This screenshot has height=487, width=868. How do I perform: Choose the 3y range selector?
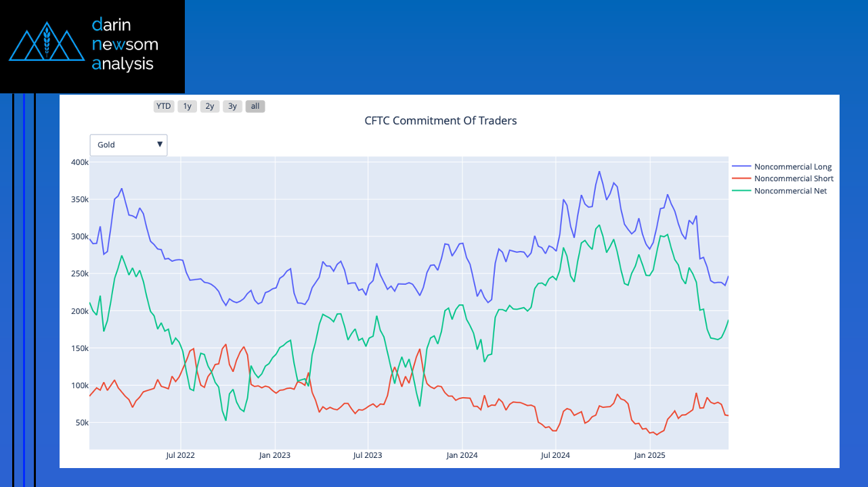[x=232, y=106]
